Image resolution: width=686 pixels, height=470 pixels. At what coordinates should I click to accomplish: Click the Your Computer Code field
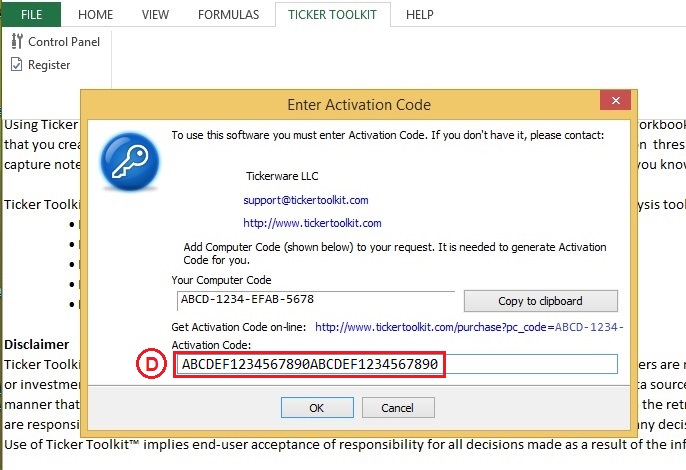(316, 300)
